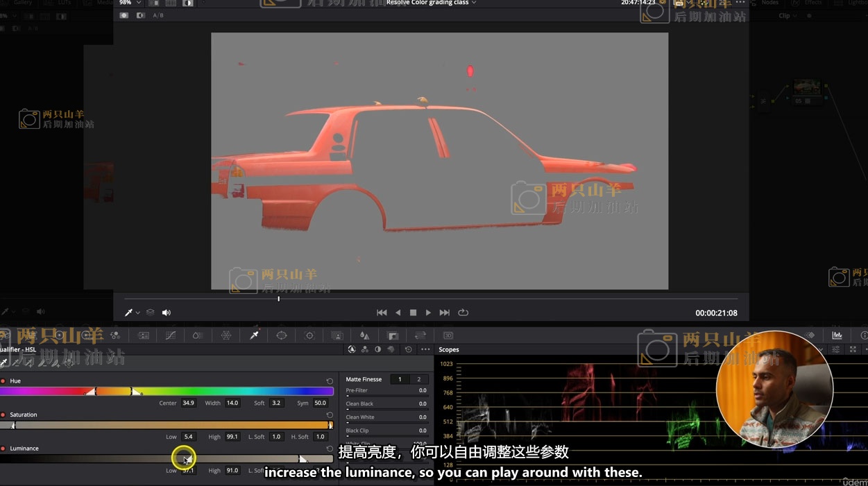Disable the Saturation qualifier red dot
Image resolution: width=868 pixels, height=486 pixels.
(x=3, y=415)
